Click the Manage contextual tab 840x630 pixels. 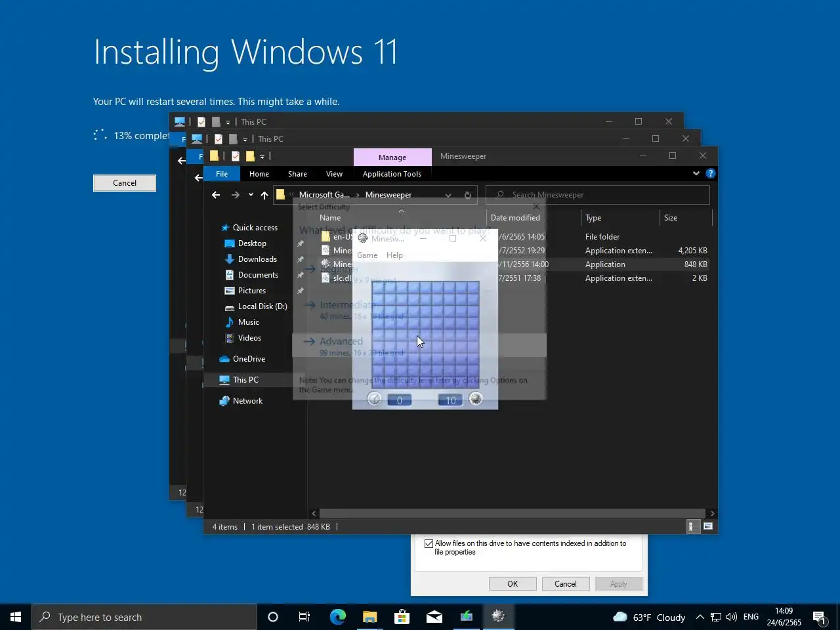pyautogui.click(x=392, y=157)
